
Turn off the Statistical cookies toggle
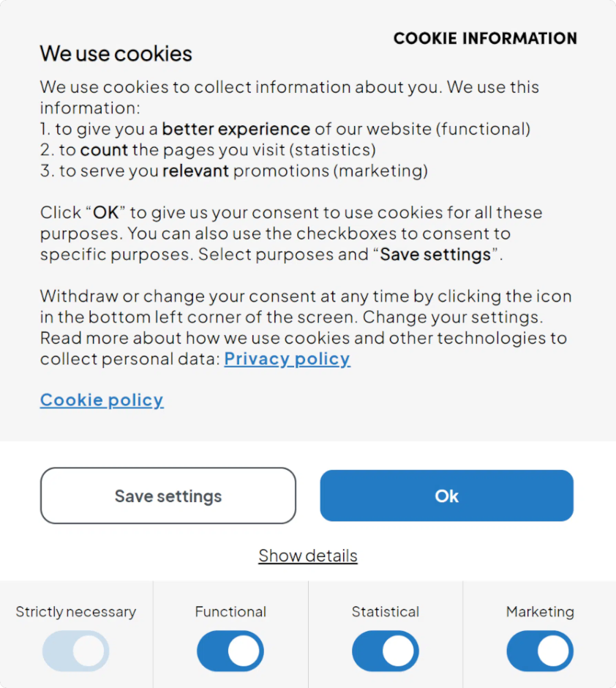386,651
